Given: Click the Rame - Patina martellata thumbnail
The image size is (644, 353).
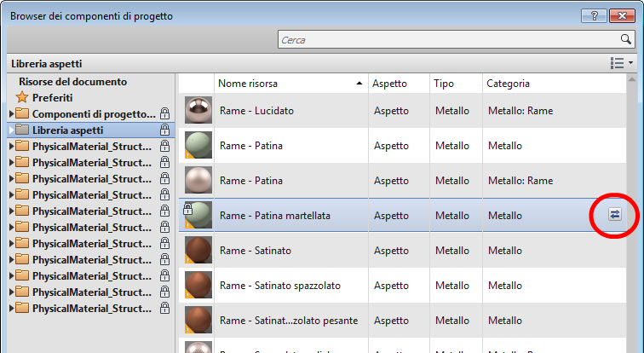Looking at the screenshot, I should (x=198, y=217).
